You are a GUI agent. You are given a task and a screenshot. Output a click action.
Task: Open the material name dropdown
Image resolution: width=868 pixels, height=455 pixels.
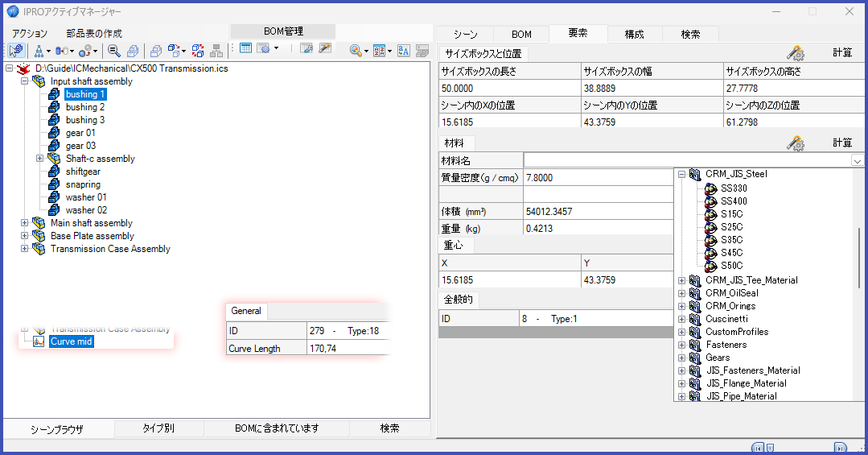coord(856,161)
